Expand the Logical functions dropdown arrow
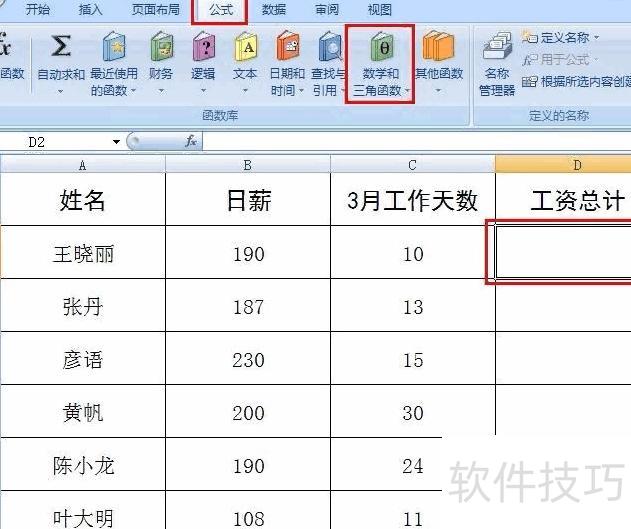 [203, 91]
